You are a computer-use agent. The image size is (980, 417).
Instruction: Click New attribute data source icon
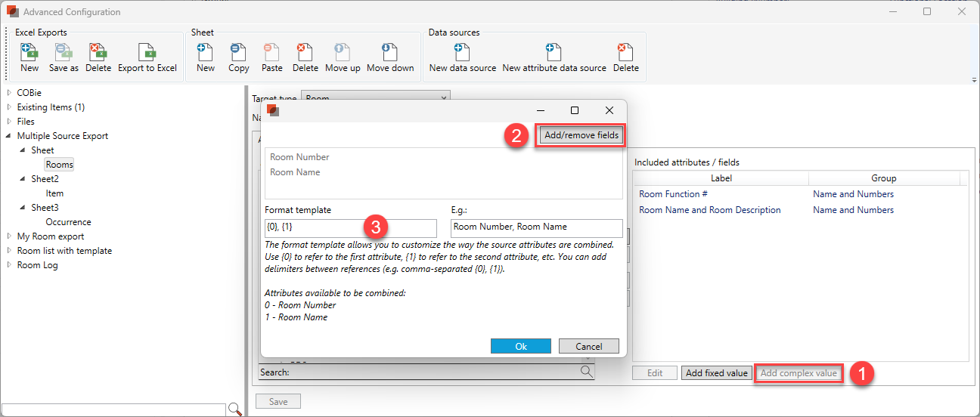554,53
